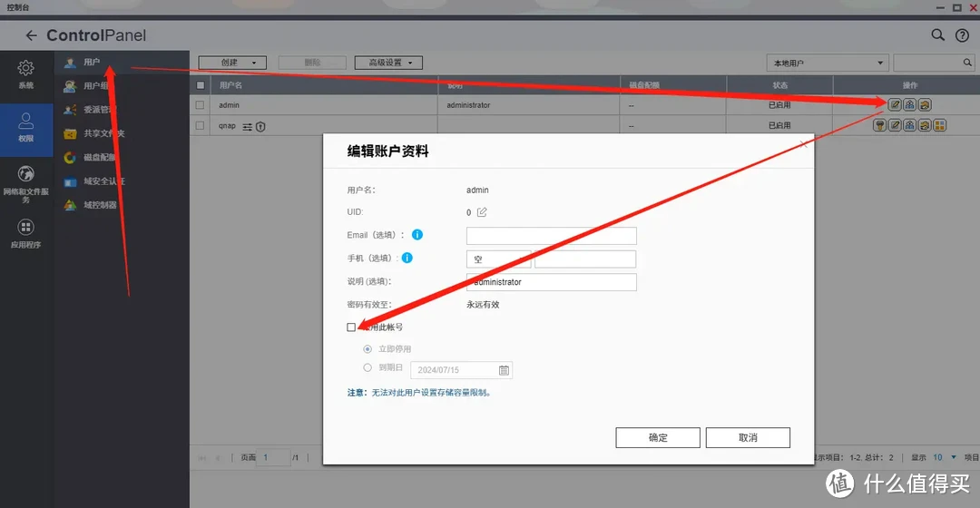Open the 系统 gear category
The width and height of the screenshot is (980, 508).
coord(25,74)
